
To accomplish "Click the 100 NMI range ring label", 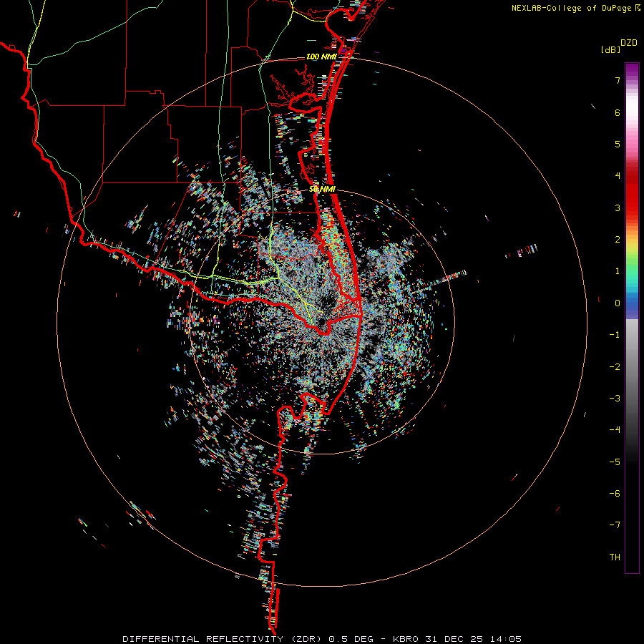I will [321, 57].
